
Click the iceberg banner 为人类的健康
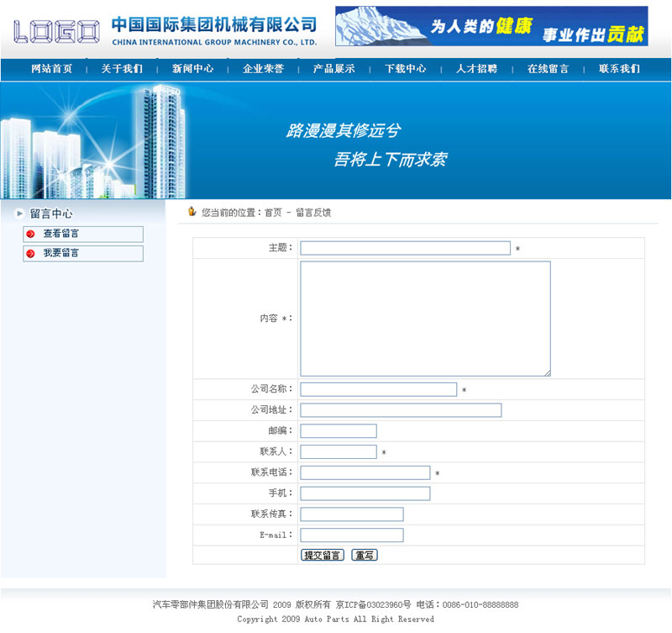pyautogui.click(x=491, y=26)
